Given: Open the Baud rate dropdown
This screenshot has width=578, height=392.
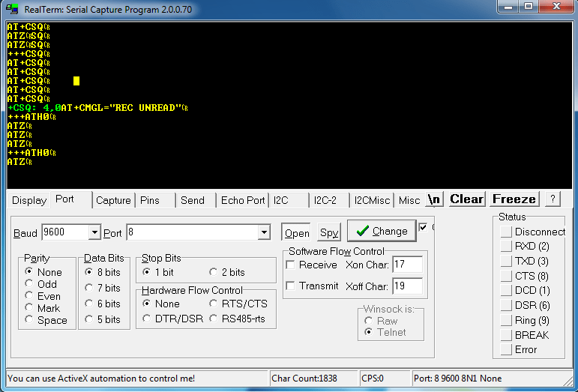Looking at the screenshot, I should (94, 233).
